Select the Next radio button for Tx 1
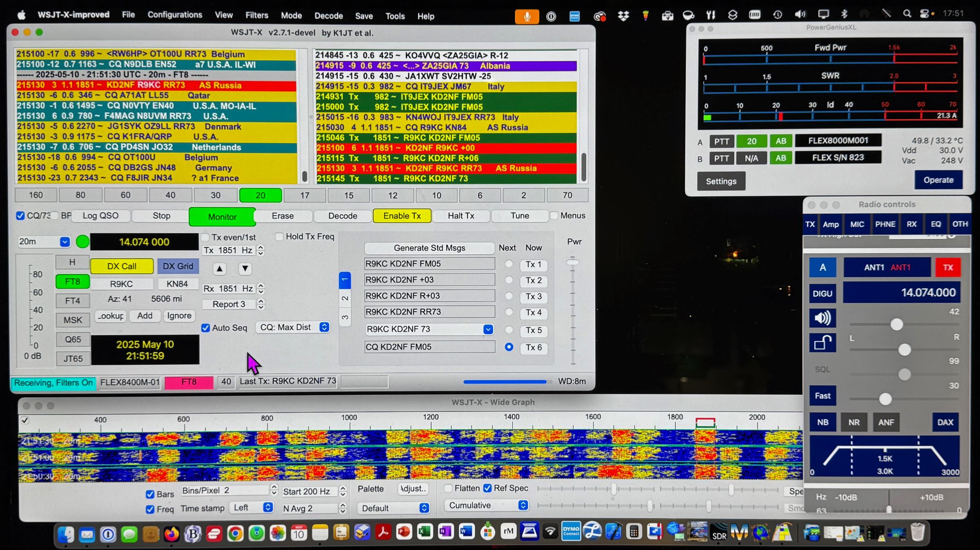Image resolution: width=980 pixels, height=550 pixels. coord(508,264)
